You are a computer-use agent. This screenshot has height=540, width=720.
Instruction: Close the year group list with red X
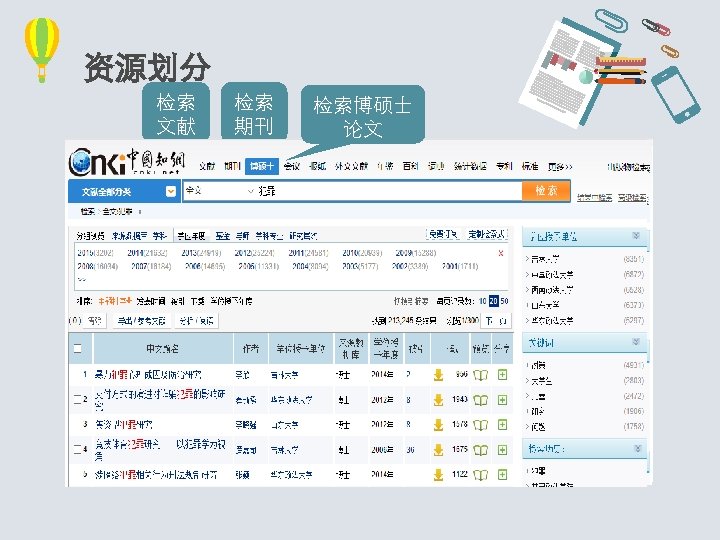(501, 253)
